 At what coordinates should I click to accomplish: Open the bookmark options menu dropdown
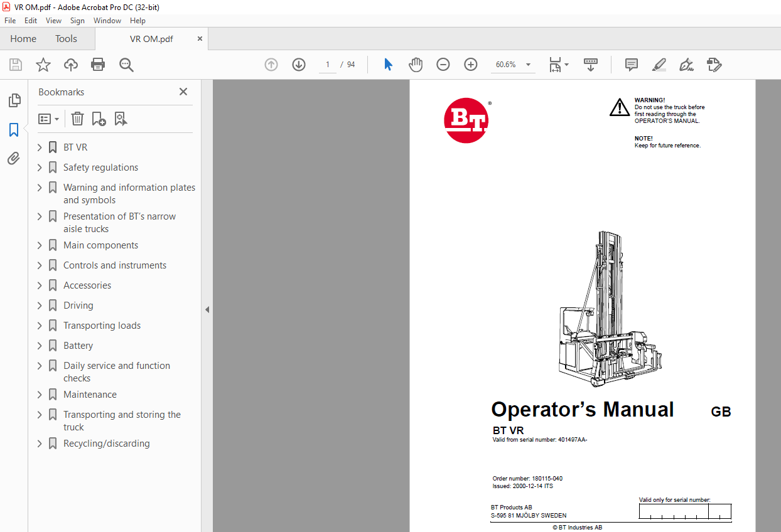pyautogui.click(x=49, y=119)
